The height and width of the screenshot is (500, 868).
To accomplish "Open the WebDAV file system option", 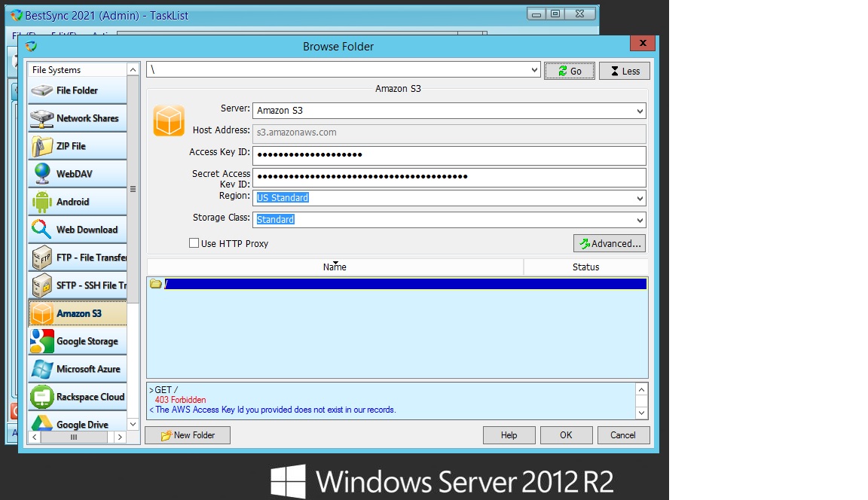I will pos(78,174).
